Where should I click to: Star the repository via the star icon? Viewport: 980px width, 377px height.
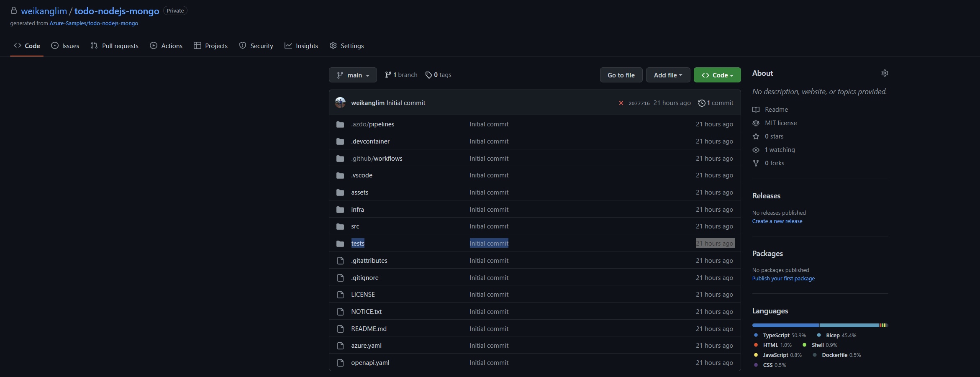click(x=756, y=136)
